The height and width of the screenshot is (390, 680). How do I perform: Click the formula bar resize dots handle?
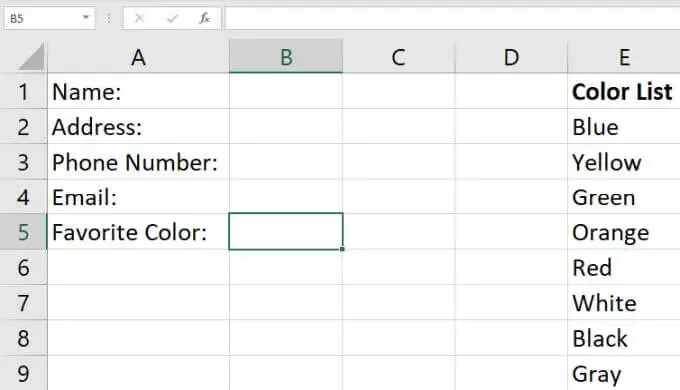coord(108,18)
